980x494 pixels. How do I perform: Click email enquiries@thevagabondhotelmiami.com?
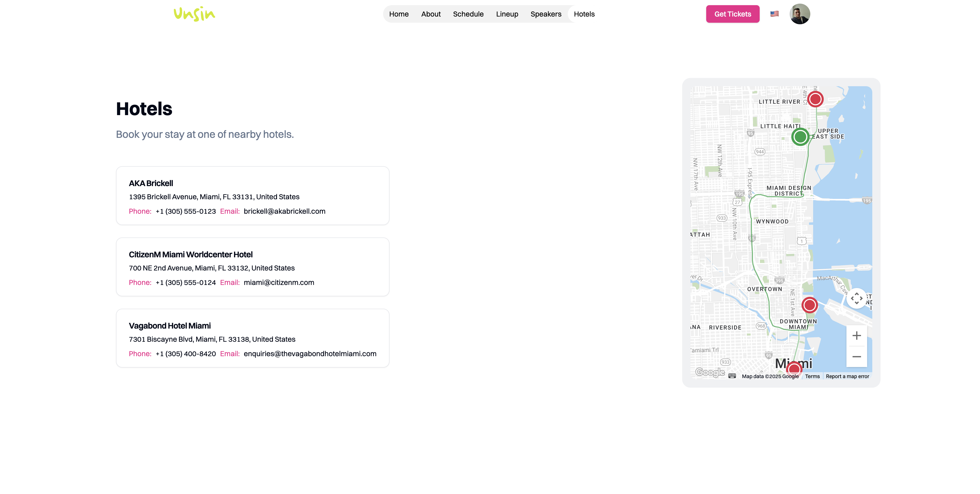(310, 354)
